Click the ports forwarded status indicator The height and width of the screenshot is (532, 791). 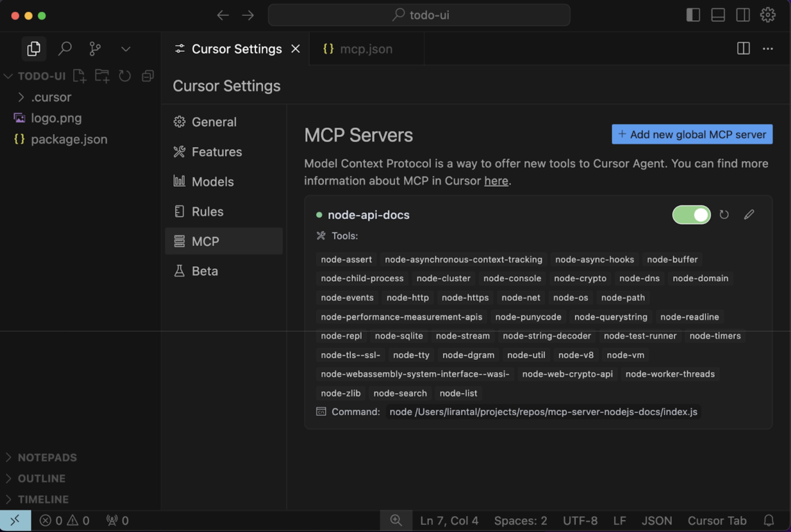117,521
